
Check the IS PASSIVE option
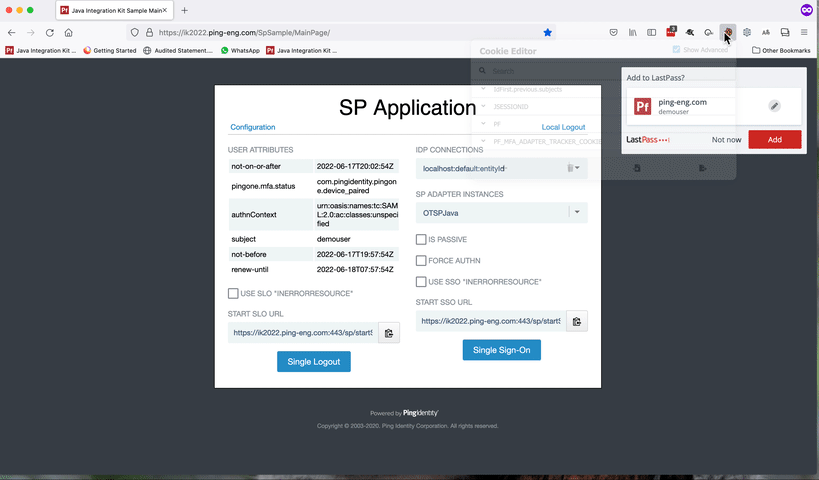[421, 239]
